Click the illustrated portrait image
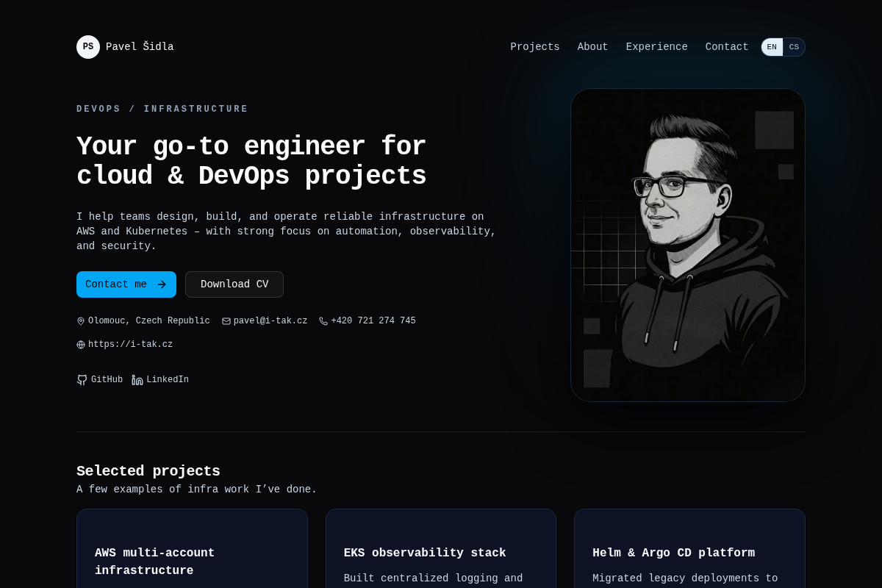The width and height of the screenshot is (882, 588). click(x=688, y=245)
